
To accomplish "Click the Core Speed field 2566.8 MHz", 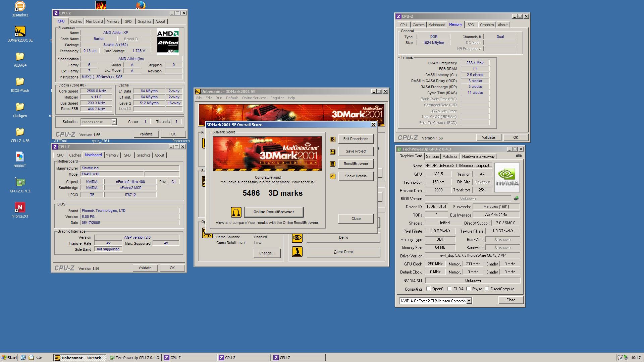I will 96,91.
